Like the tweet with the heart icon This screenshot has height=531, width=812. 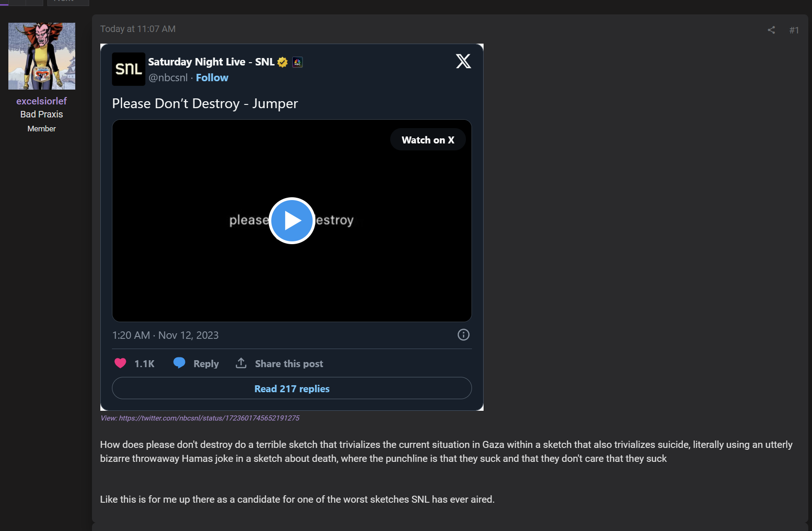point(120,363)
